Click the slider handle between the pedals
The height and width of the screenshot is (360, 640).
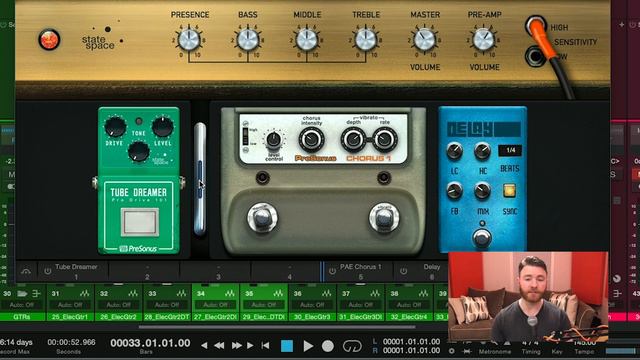(200, 179)
